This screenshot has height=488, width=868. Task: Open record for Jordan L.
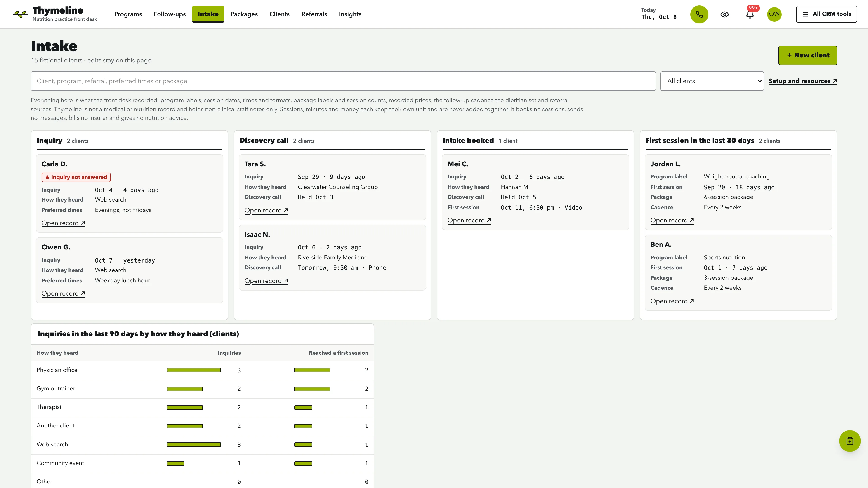pyautogui.click(x=672, y=220)
